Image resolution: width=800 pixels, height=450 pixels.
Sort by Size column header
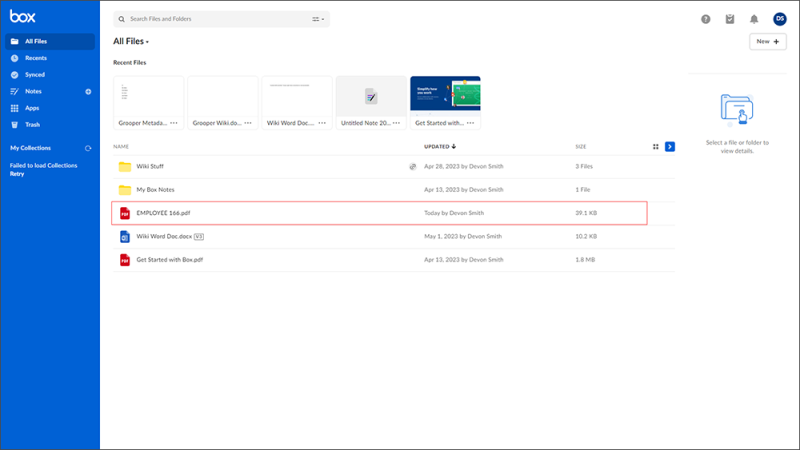coord(581,146)
